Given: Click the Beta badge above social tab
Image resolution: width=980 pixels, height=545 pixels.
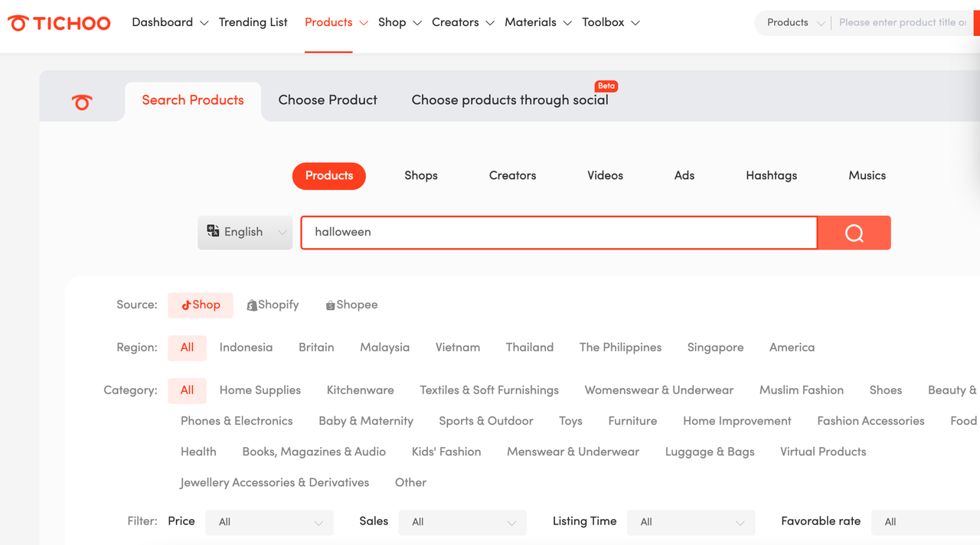Looking at the screenshot, I should (x=606, y=86).
